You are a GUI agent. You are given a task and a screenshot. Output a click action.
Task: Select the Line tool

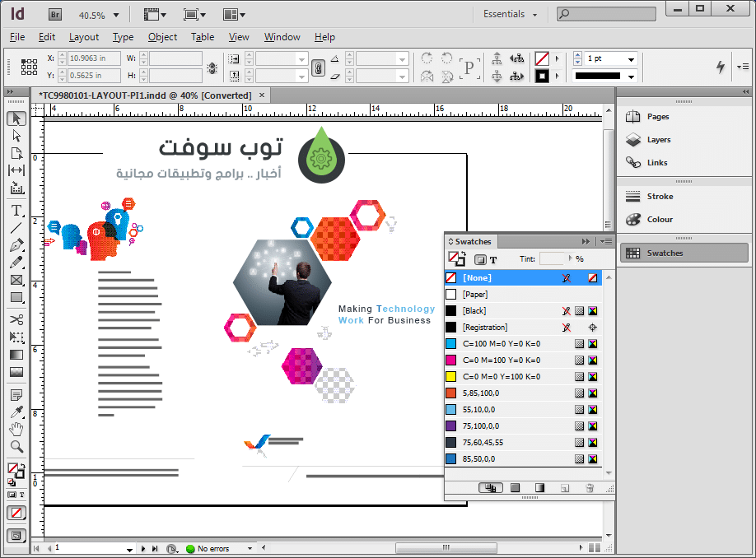(x=16, y=228)
